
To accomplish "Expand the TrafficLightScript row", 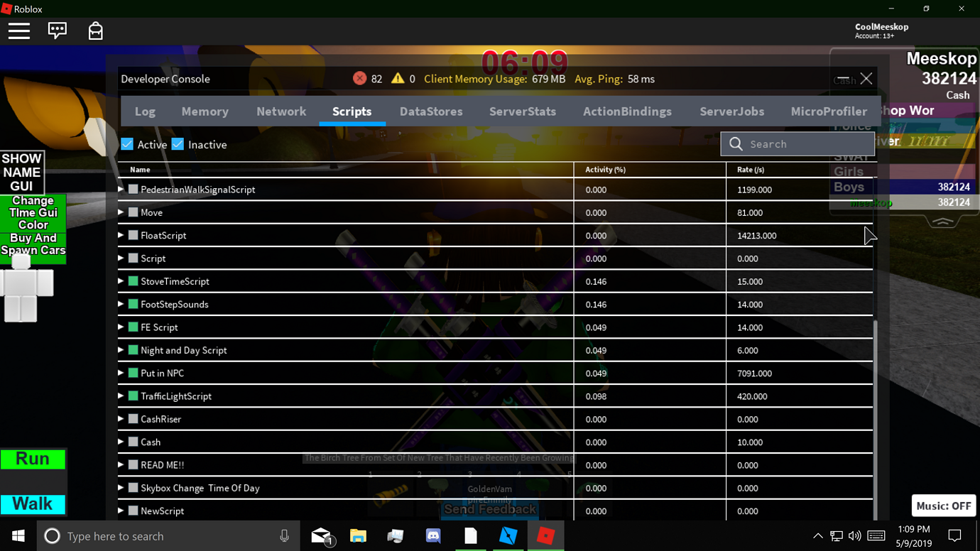I will (121, 396).
